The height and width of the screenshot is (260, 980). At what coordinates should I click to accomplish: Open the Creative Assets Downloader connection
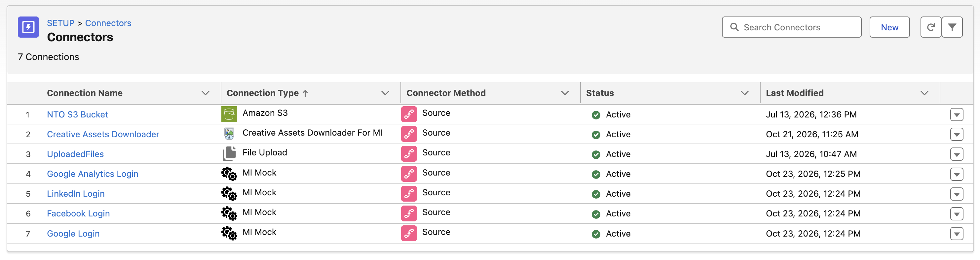pos(103,134)
